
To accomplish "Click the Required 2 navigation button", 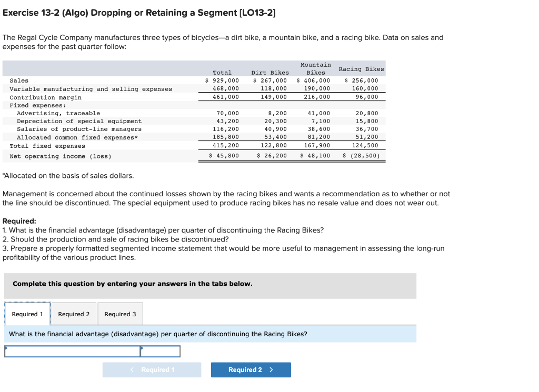I will click(x=251, y=369).
